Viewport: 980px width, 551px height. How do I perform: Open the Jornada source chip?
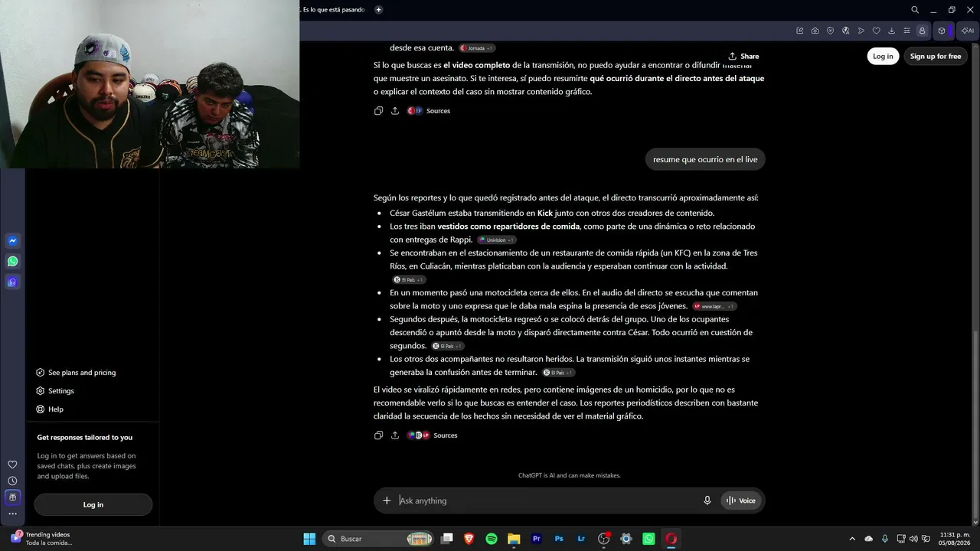(477, 48)
